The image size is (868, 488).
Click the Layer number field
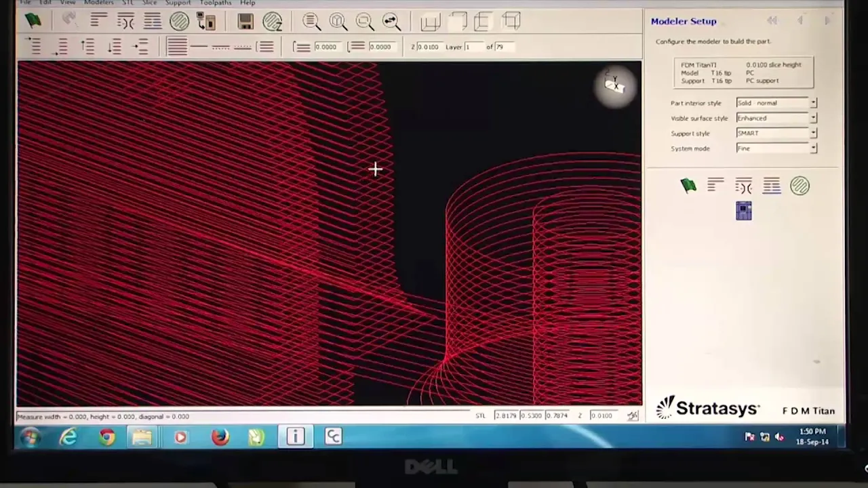pyautogui.click(x=473, y=47)
